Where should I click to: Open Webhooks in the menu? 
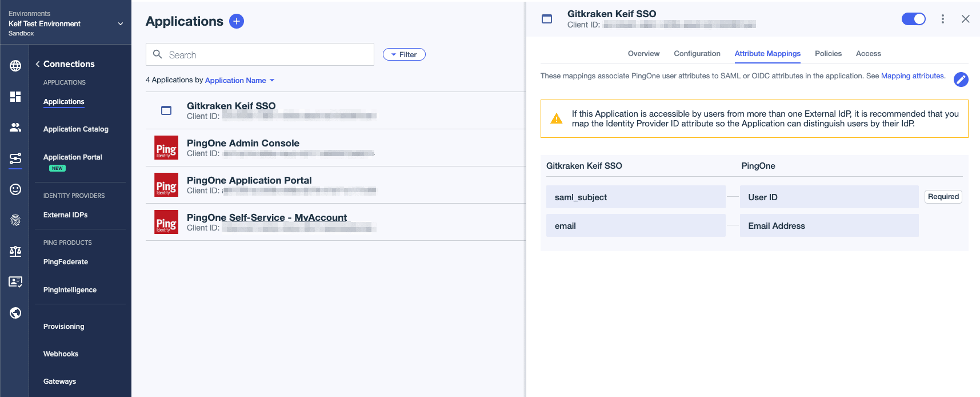click(x=61, y=354)
